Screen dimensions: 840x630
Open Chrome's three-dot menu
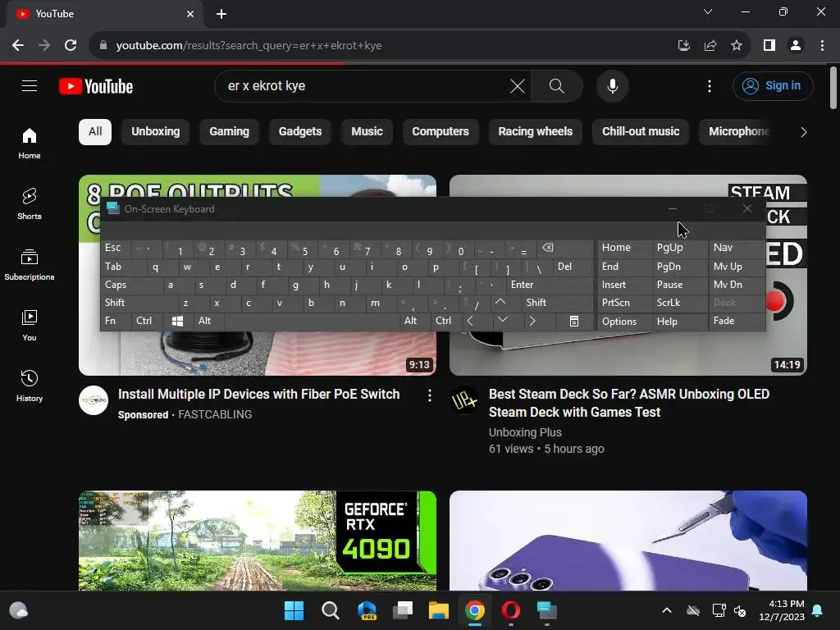[x=822, y=46]
